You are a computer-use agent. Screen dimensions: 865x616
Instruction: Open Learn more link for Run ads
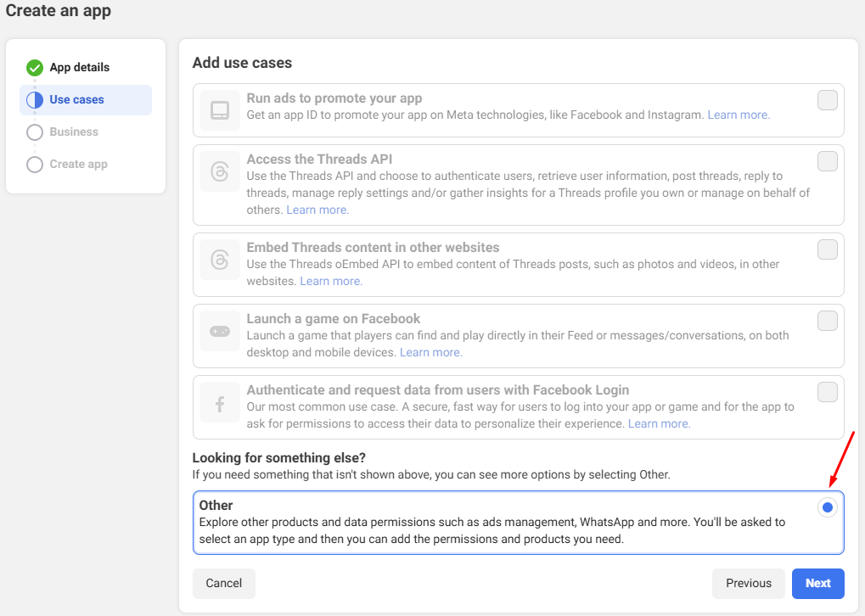[739, 115]
